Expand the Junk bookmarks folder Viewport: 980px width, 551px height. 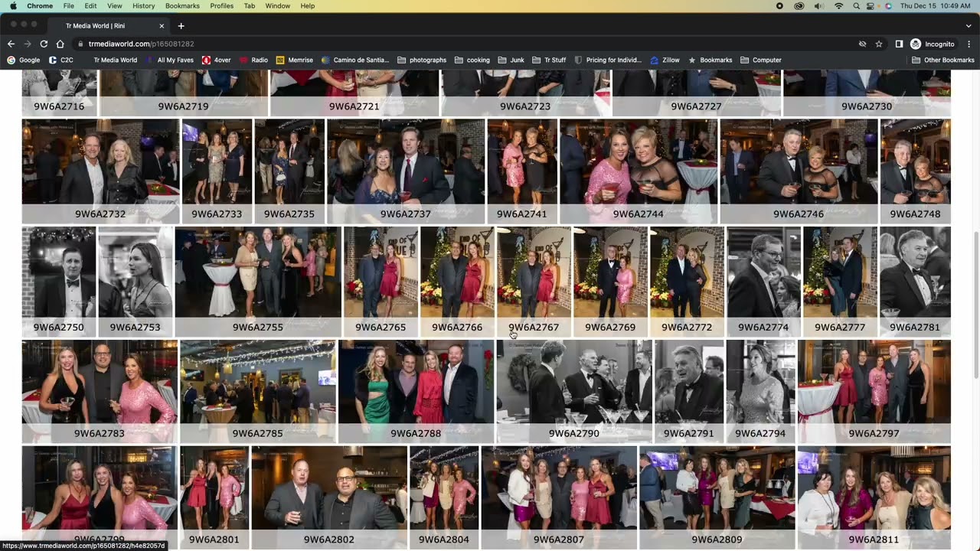[511, 60]
